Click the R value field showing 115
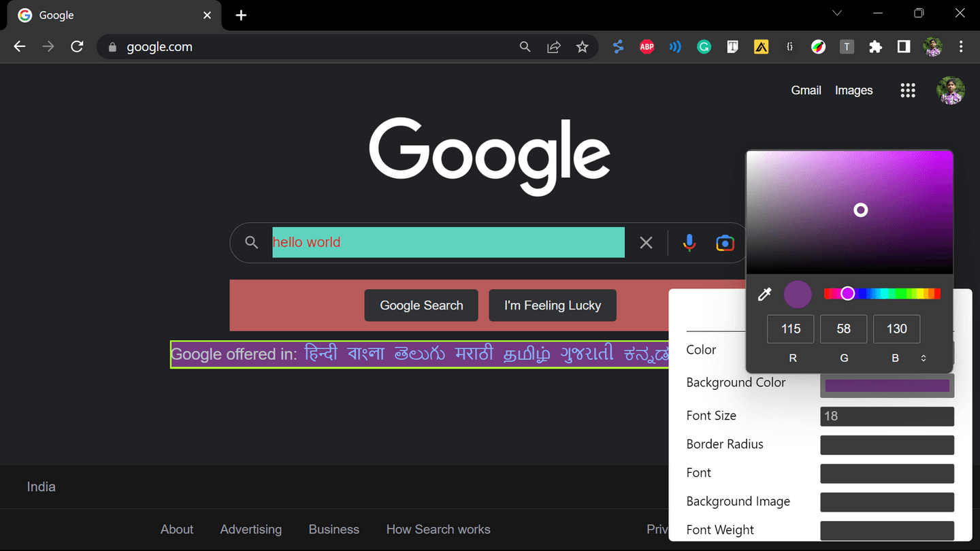The height and width of the screenshot is (551, 980). point(791,329)
